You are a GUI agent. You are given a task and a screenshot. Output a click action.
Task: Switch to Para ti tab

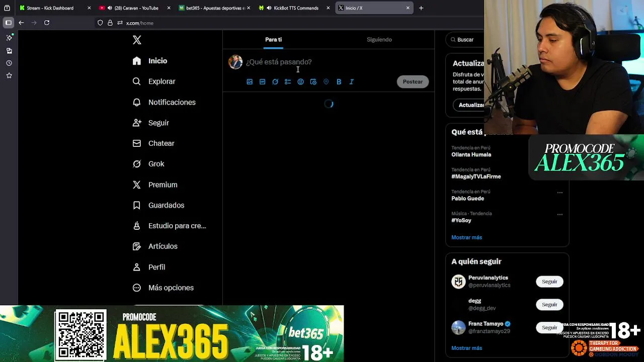coord(273,39)
